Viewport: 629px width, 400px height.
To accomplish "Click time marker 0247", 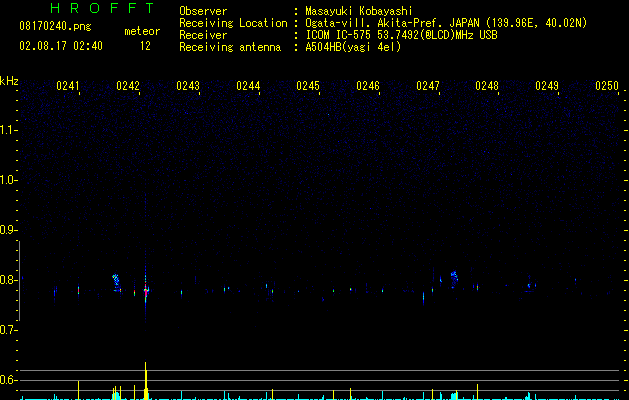I will click(428, 86).
